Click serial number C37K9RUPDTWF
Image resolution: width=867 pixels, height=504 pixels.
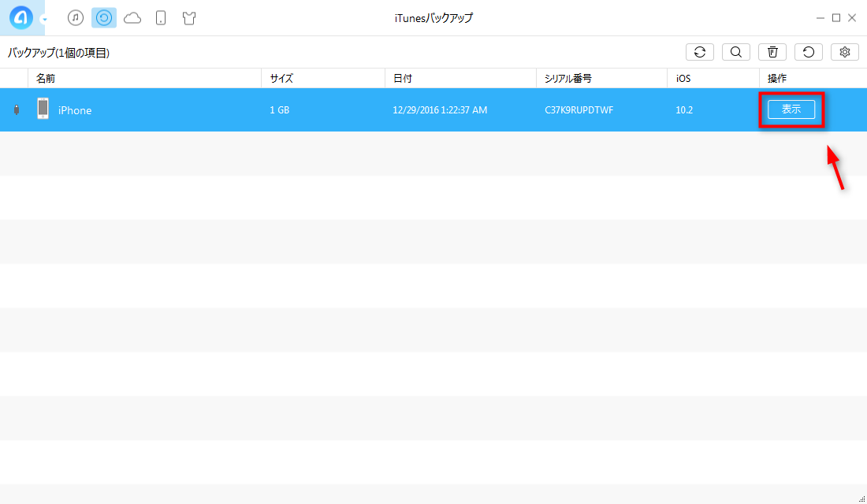point(579,110)
